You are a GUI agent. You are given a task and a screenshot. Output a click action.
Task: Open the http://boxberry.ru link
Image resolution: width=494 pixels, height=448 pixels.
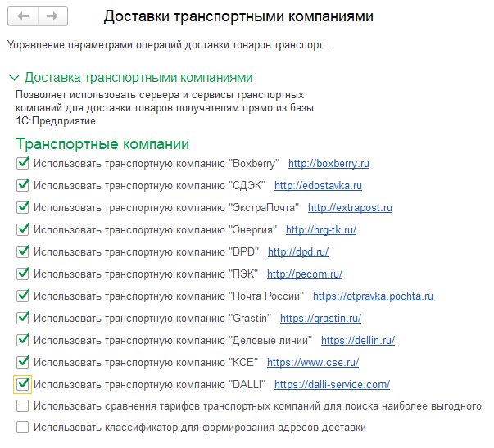tap(329, 164)
